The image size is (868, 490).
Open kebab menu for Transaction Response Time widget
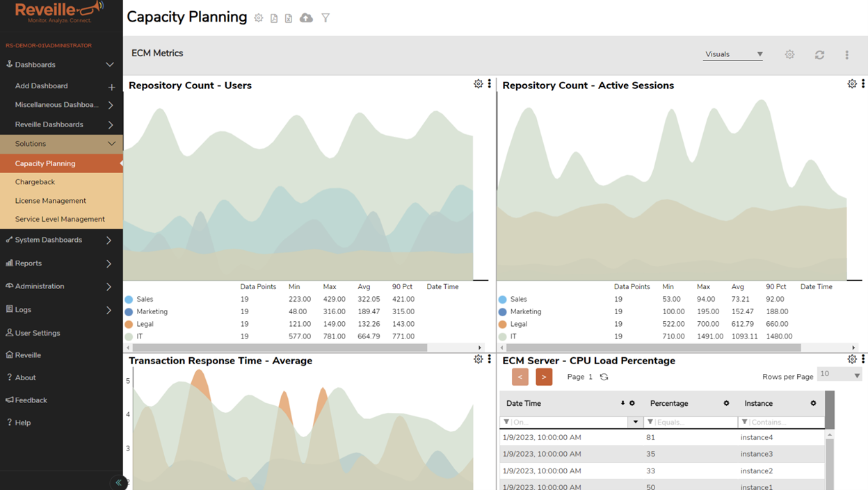[x=490, y=359]
